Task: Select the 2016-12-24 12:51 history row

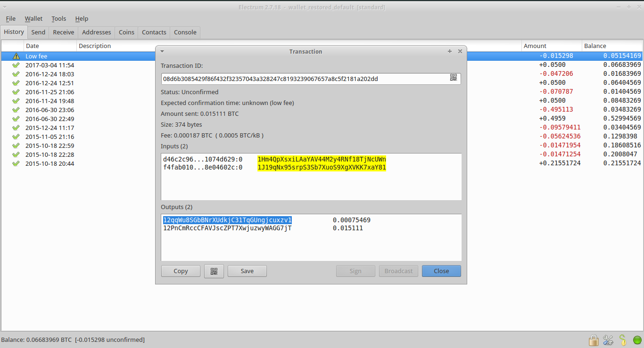Action: pos(322,83)
